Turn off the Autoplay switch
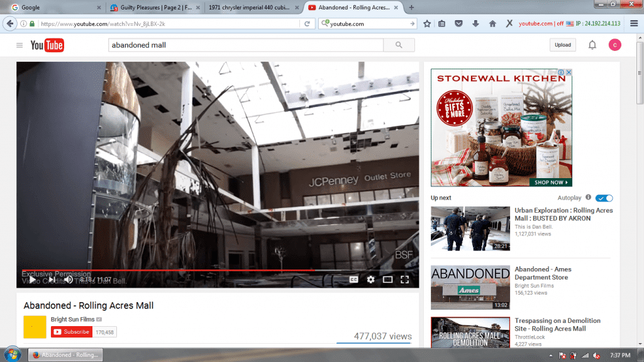The image size is (644, 362). 604,198
